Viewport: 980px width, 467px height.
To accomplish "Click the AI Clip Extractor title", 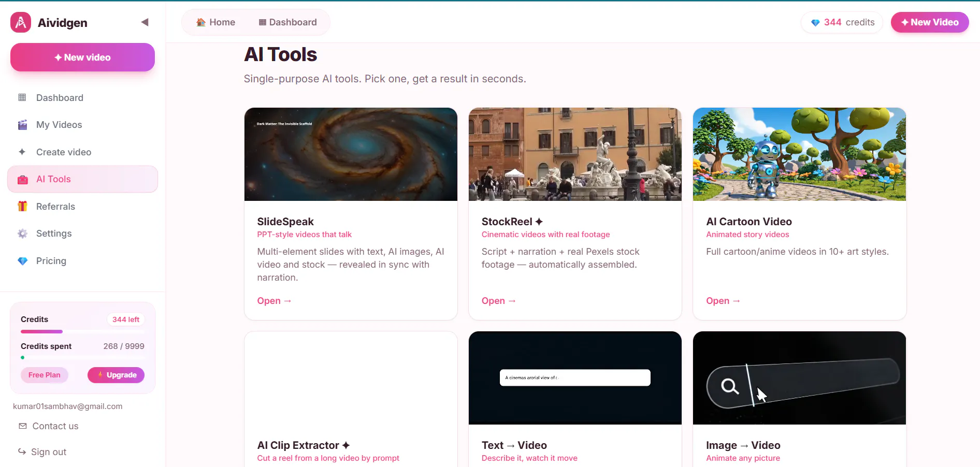I will tap(304, 445).
